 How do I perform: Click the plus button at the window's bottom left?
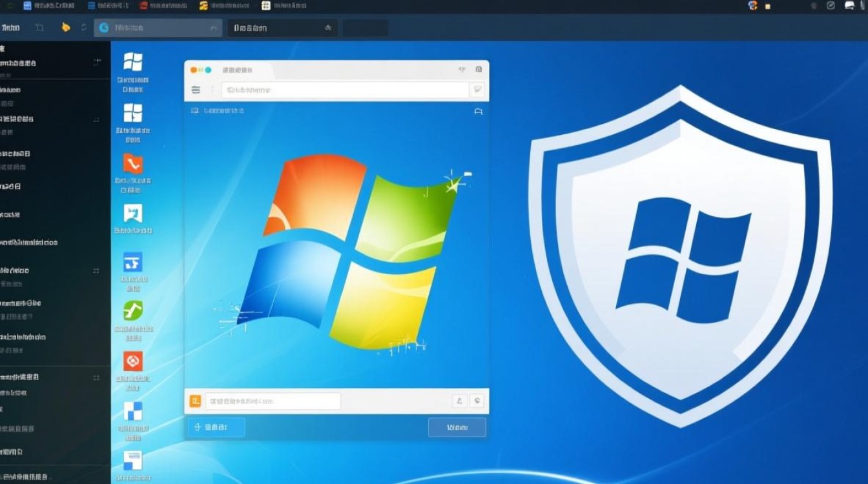pos(216,427)
